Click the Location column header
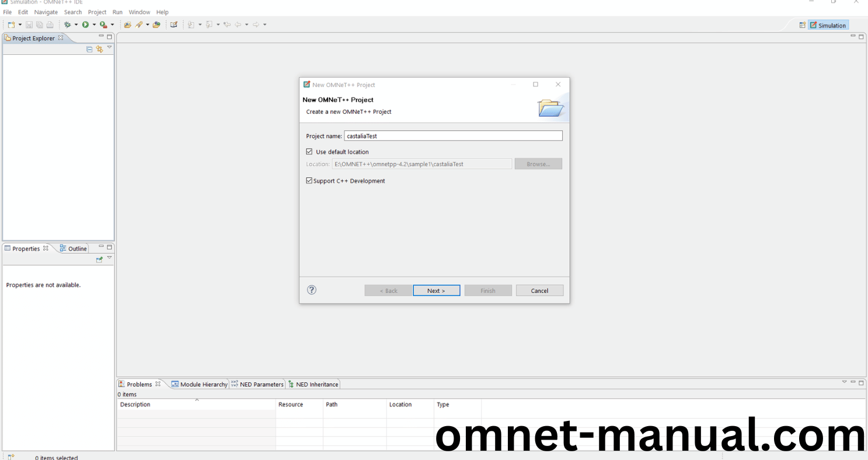868x460 pixels. 410,405
